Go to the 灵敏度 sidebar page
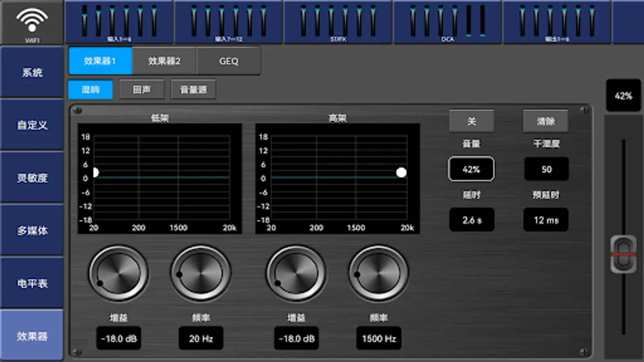The image size is (644, 362). 32,178
